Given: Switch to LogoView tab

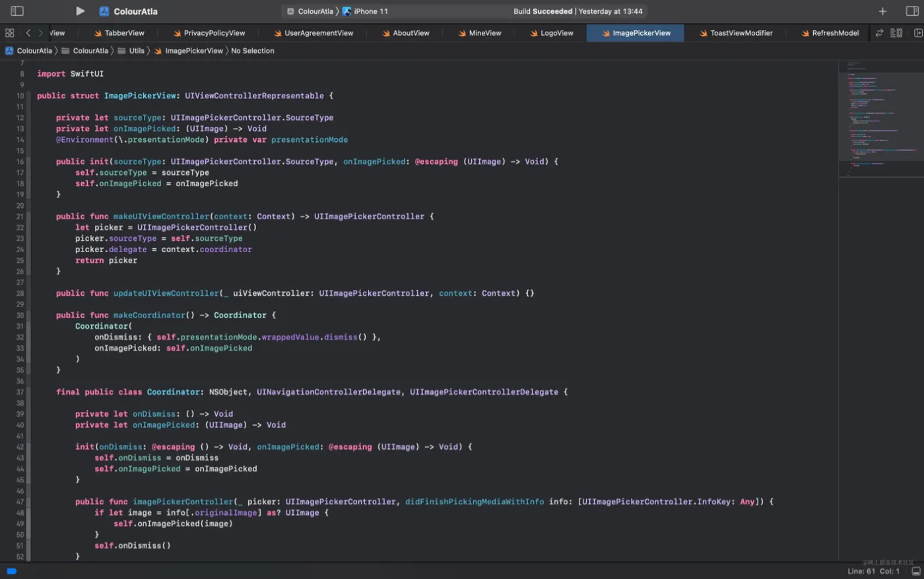Looking at the screenshot, I should tap(552, 33).
